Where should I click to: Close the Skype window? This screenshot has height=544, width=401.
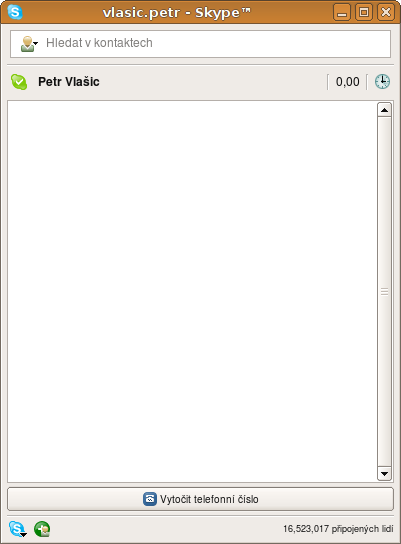[x=386, y=12]
